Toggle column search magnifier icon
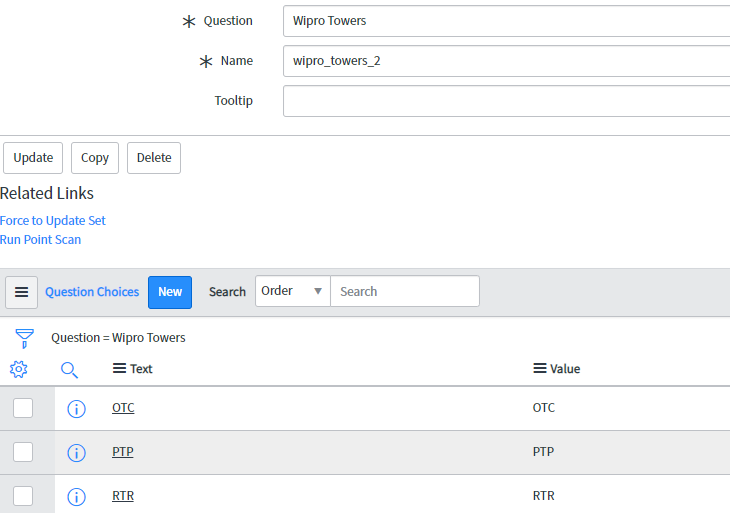 coord(69,370)
